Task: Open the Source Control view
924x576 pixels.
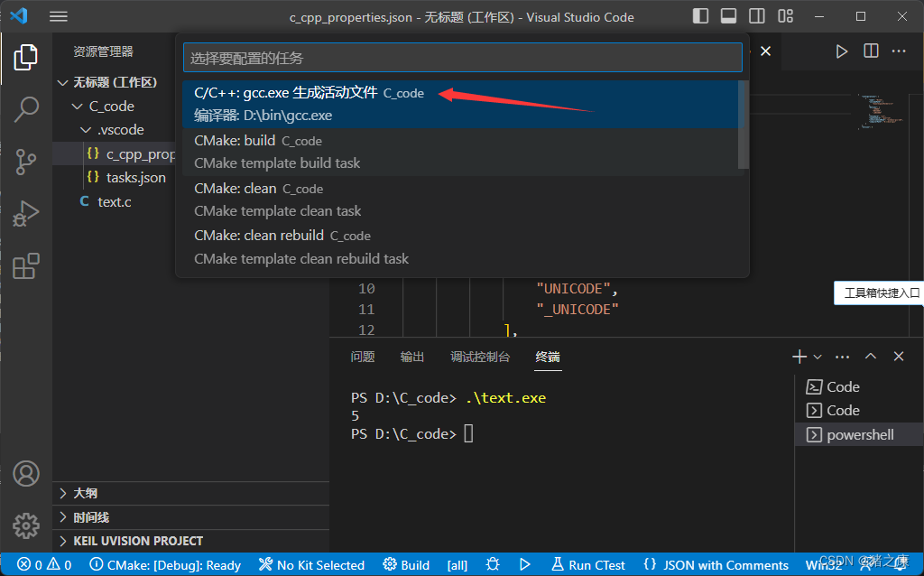Action: click(26, 162)
